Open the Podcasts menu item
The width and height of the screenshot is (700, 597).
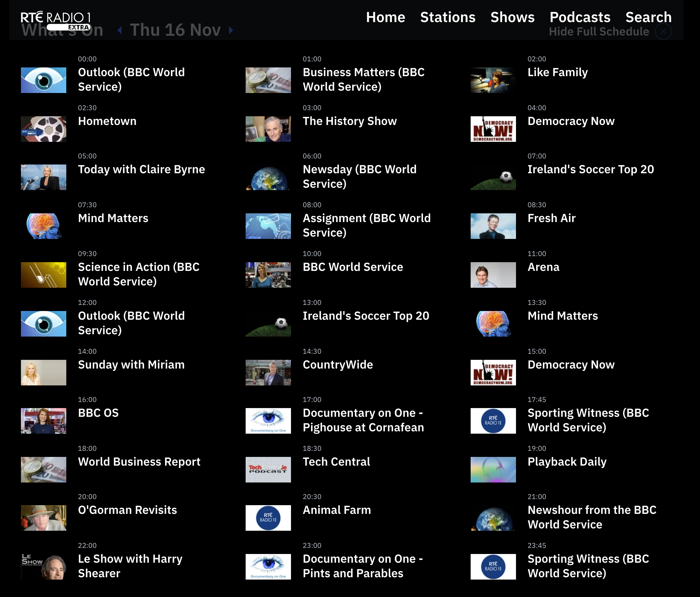[x=580, y=17]
